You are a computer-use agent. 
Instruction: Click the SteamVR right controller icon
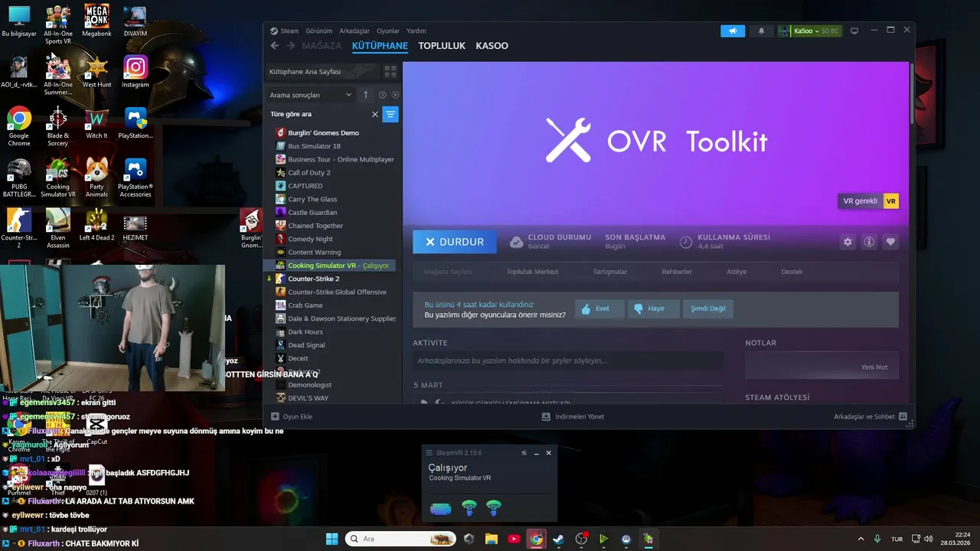click(494, 508)
